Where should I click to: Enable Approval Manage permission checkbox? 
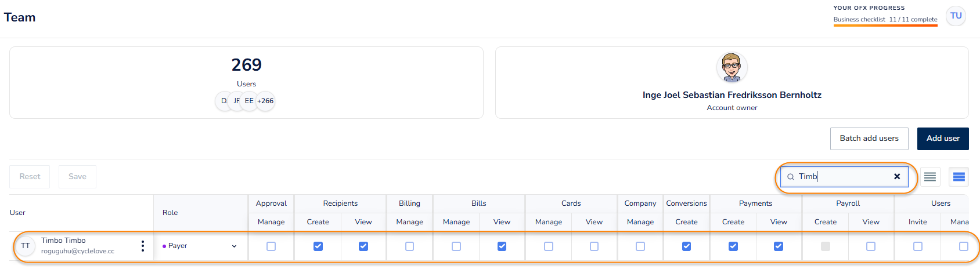point(271,246)
